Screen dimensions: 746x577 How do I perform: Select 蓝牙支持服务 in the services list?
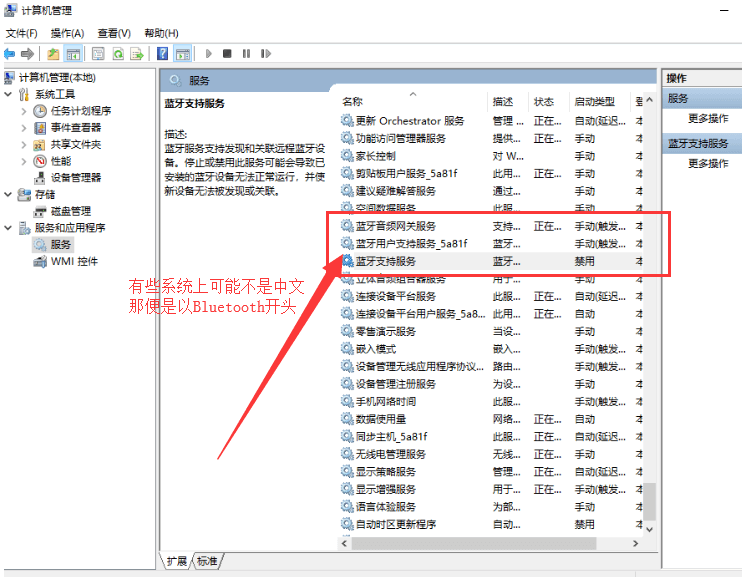click(385, 261)
